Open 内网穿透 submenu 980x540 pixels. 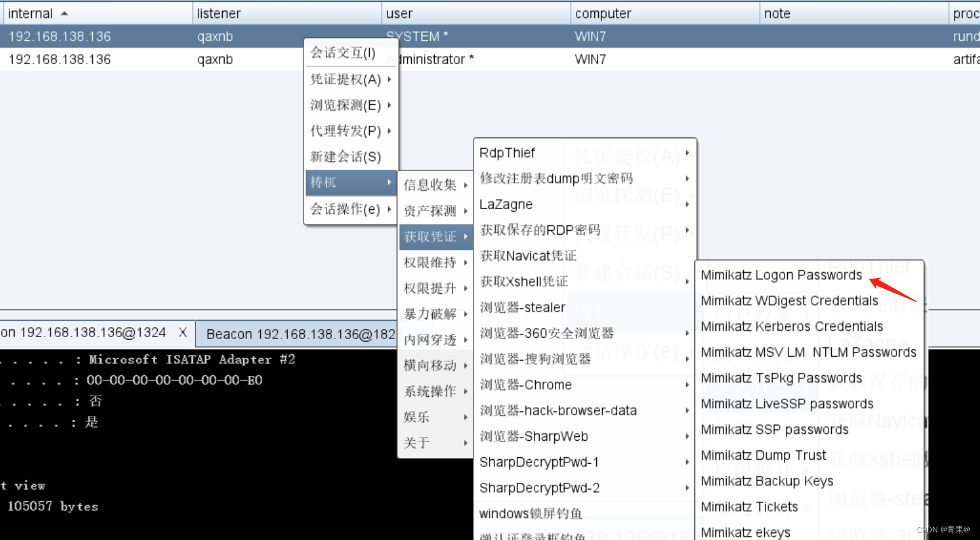[x=435, y=340]
